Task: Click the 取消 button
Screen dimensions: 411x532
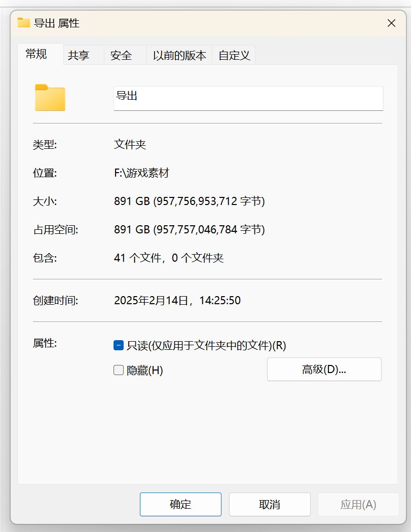Action: [269, 505]
